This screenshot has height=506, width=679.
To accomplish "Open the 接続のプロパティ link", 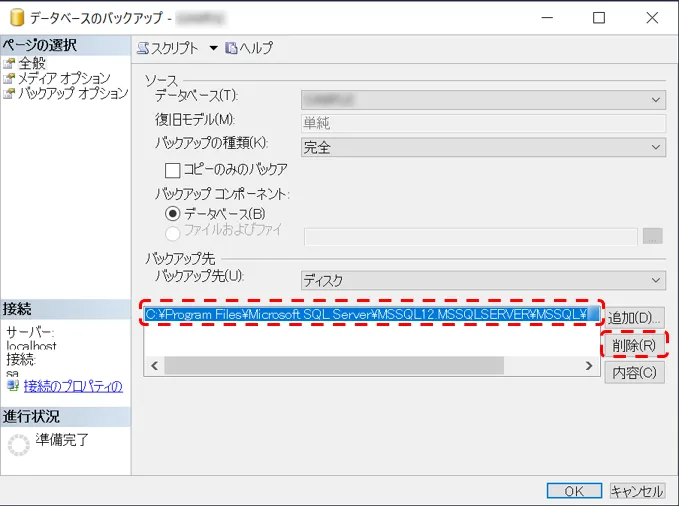I will [72, 386].
